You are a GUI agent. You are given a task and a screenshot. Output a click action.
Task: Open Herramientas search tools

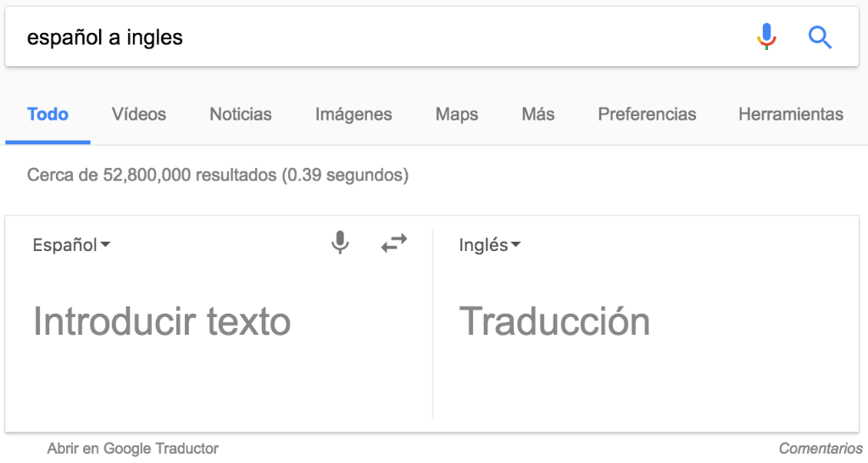point(791,114)
